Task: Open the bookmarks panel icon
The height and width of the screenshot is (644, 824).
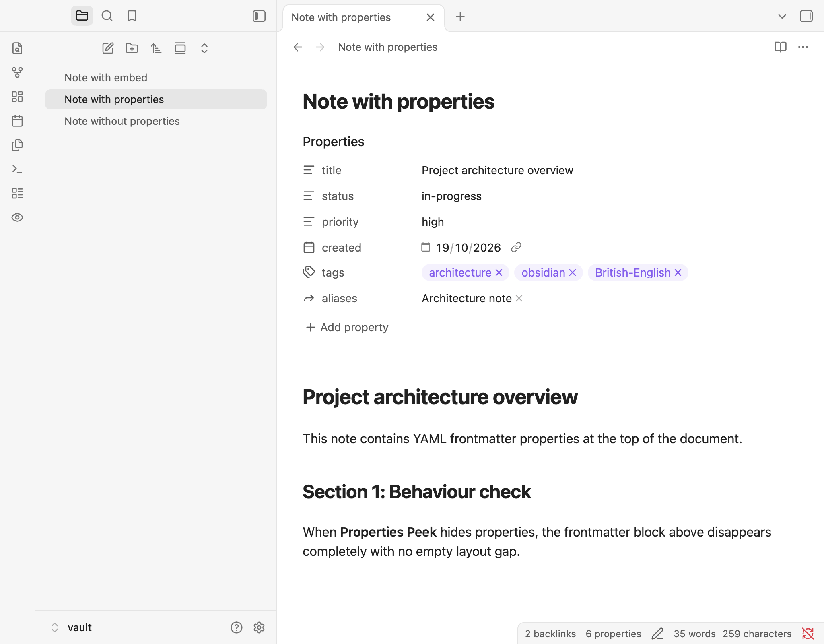Action: click(x=132, y=16)
